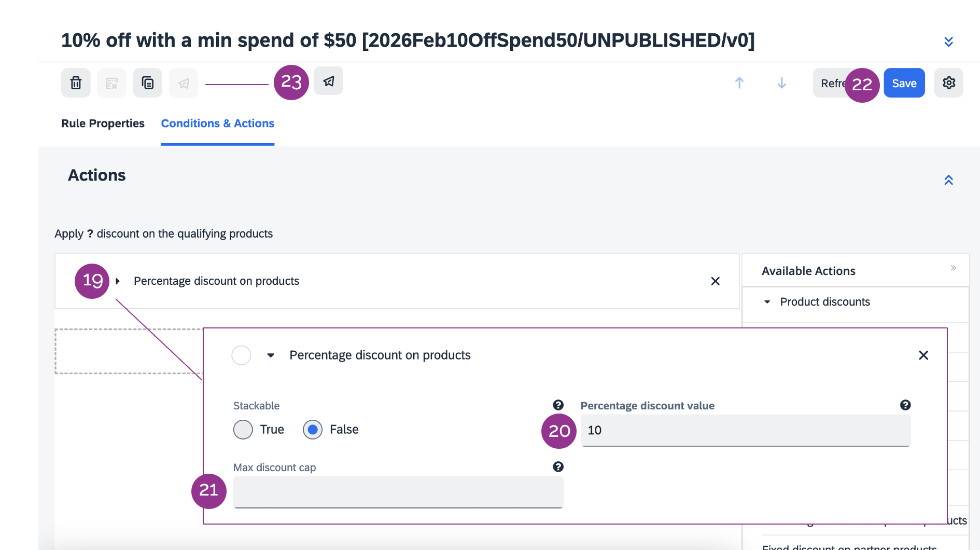Expand the rule header details chevron

coord(949,42)
